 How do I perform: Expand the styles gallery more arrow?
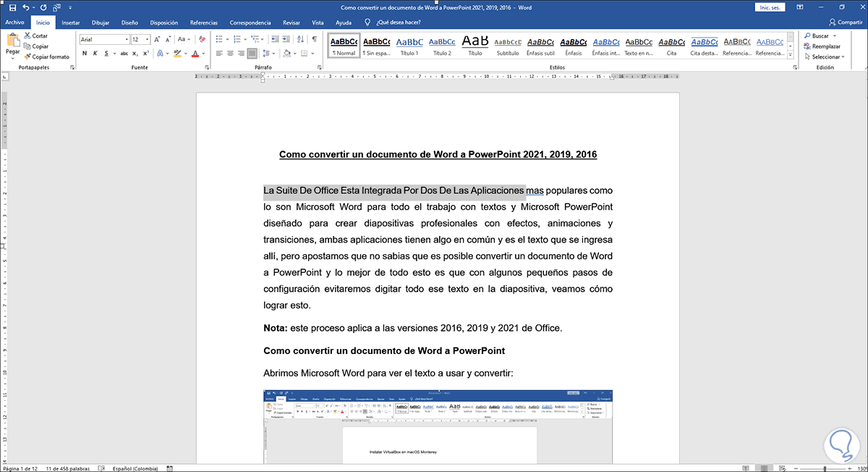point(791,56)
